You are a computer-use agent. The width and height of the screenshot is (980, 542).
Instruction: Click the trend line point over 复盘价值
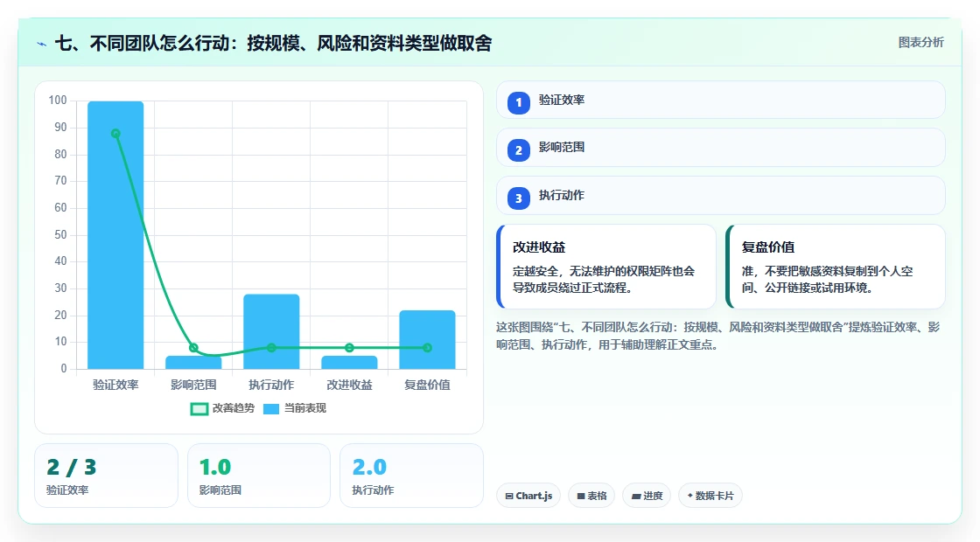pos(428,348)
